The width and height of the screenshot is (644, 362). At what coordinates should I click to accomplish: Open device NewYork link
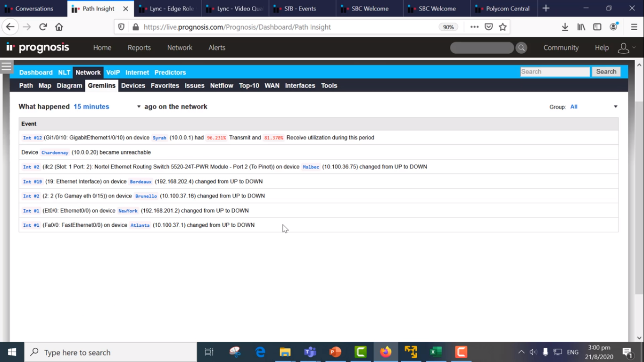128,211
